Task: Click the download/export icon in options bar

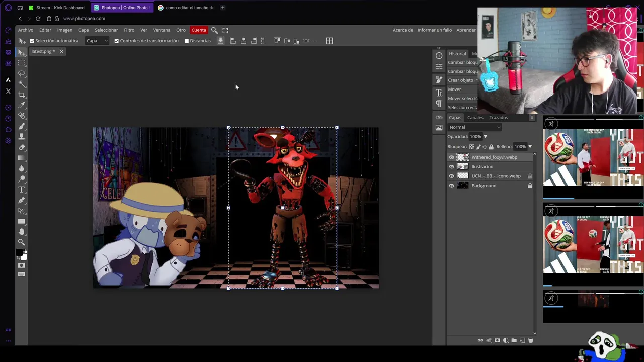Action: coord(220,41)
